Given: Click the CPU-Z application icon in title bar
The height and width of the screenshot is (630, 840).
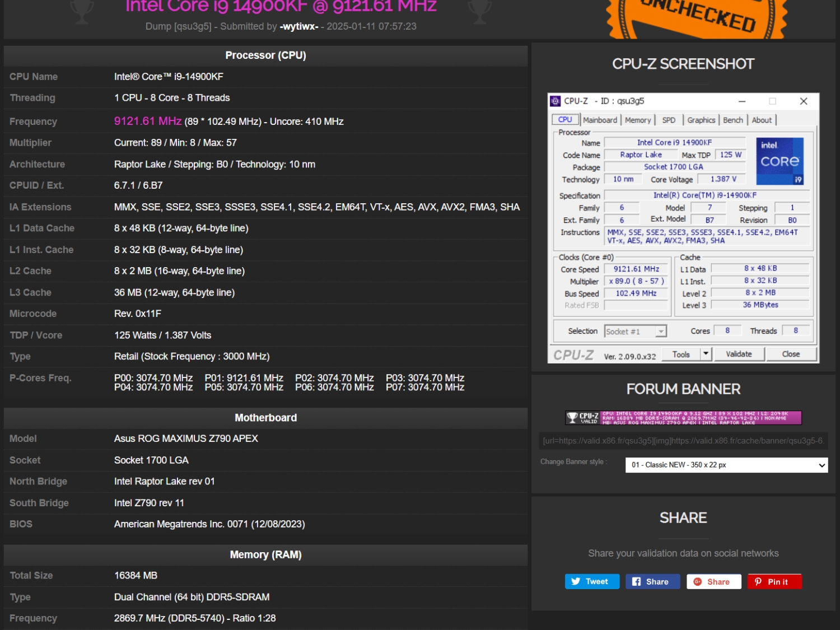Looking at the screenshot, I should pos(555,101).
